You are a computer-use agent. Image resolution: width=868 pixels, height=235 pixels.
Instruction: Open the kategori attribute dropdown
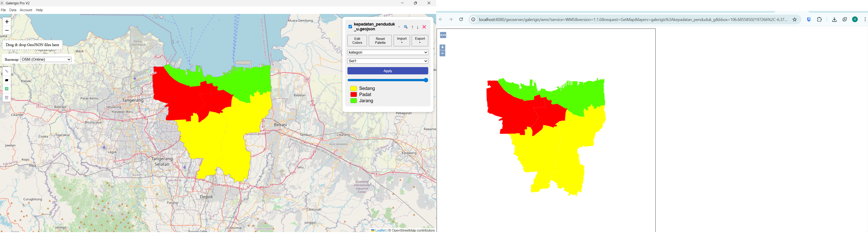click(387, 52)
